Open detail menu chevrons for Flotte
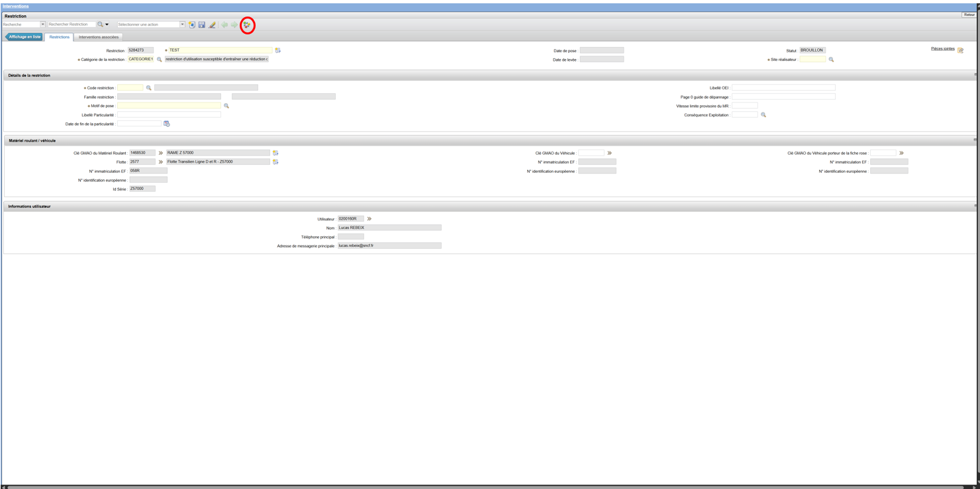The height and width of the screenshot is (489, 980). click(x=160, y=162)
